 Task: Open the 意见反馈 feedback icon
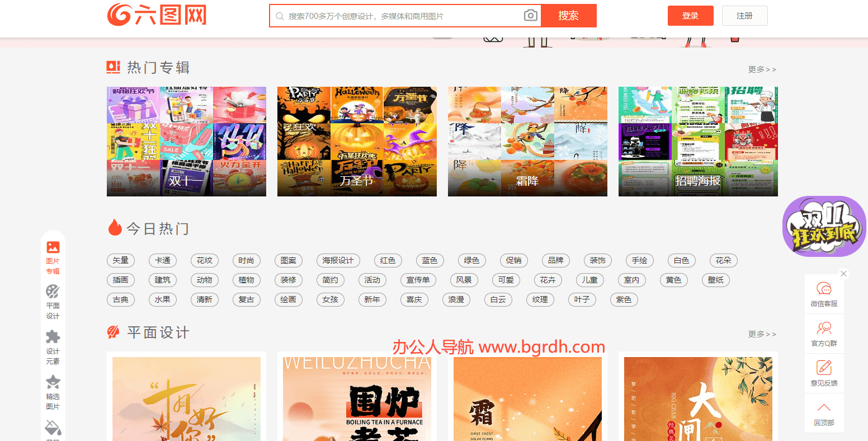824,368
